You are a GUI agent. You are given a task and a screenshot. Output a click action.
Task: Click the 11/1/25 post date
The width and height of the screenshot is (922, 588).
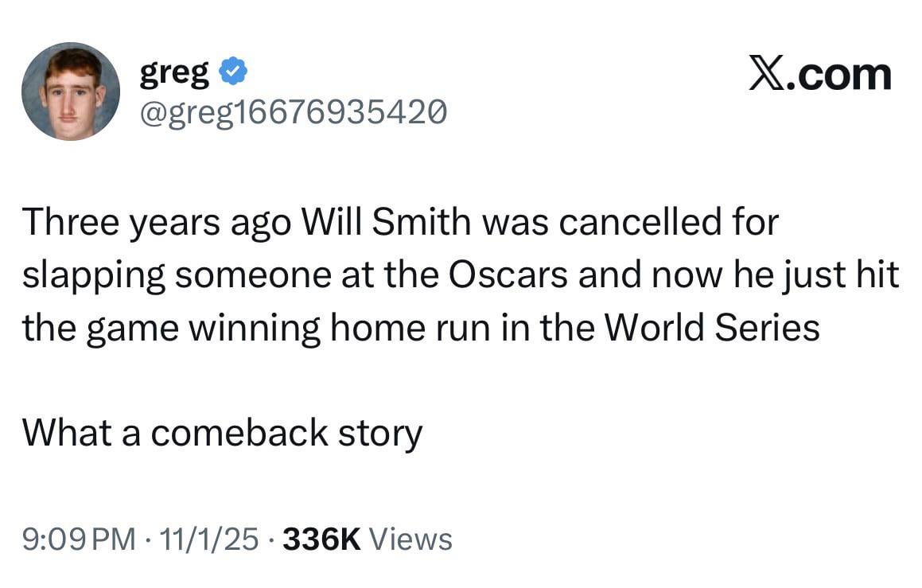click(209, 539)
